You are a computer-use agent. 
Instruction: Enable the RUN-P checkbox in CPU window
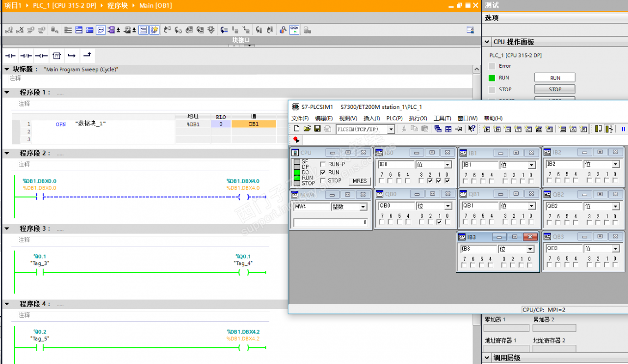[323, 164]
